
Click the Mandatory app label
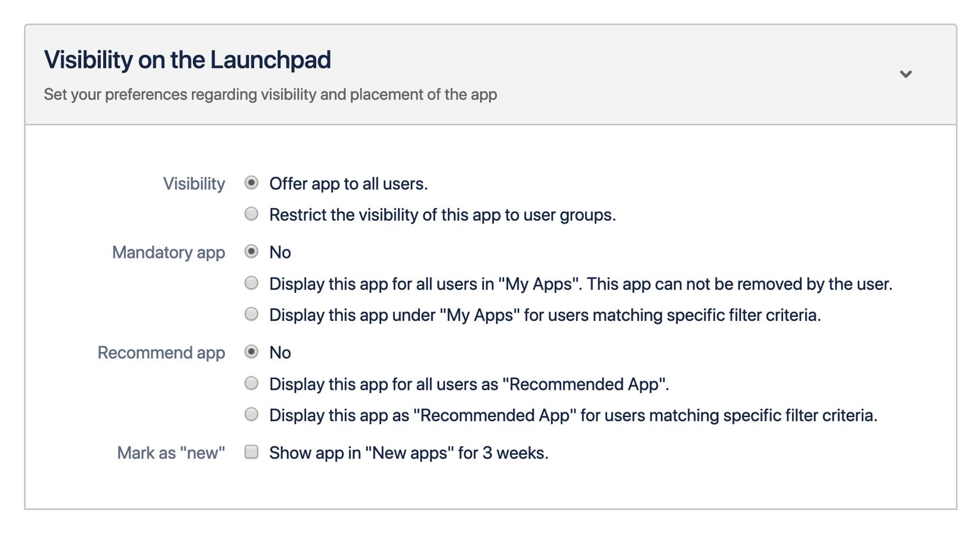(x=169, y=252)
